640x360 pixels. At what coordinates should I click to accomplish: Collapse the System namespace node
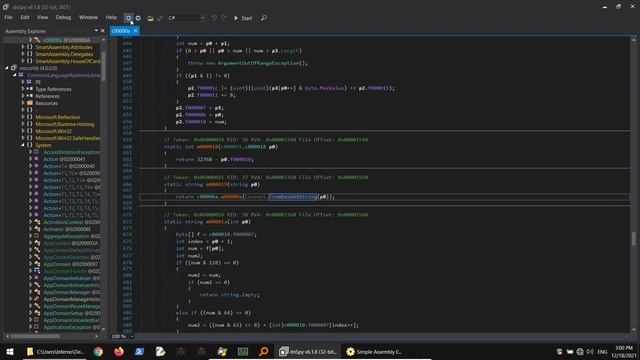23,145
